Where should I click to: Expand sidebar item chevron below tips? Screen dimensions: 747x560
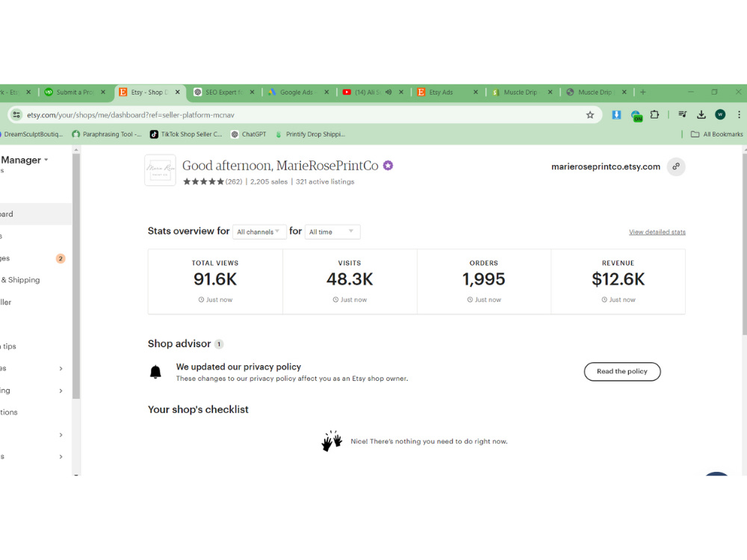(x=61, y=369)
